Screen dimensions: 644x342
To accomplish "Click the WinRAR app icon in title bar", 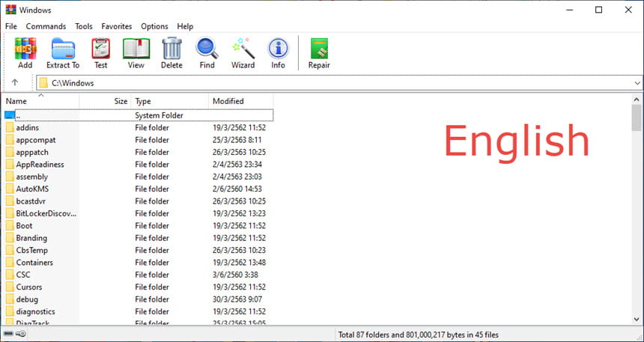I will pyautogui.click(x=10, y=10).
